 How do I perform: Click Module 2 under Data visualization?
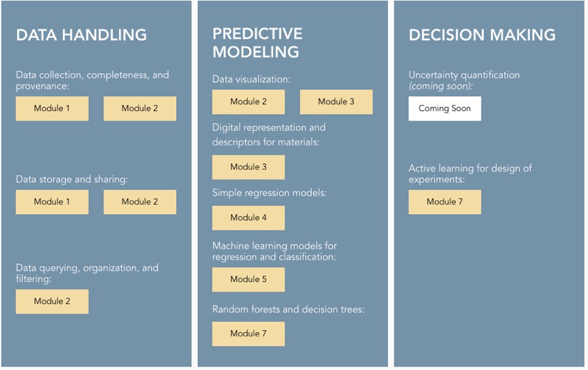[x=248, y=102]
